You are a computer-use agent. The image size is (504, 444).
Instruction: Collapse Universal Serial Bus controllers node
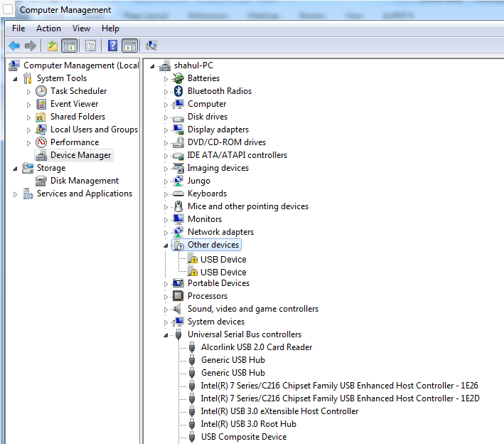pyautogui.click(x=166, y=335)
